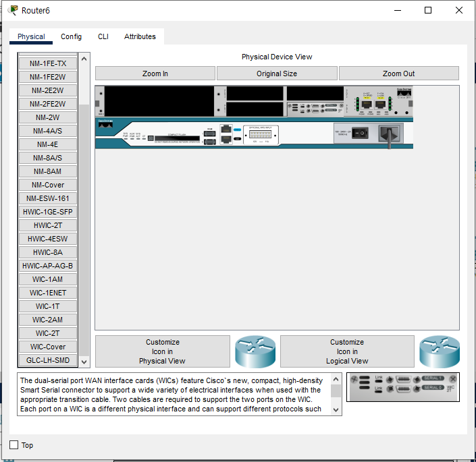Toggle the Top checkbox
The width and height of the screenshot is (476, 462).
click(14, 444)
